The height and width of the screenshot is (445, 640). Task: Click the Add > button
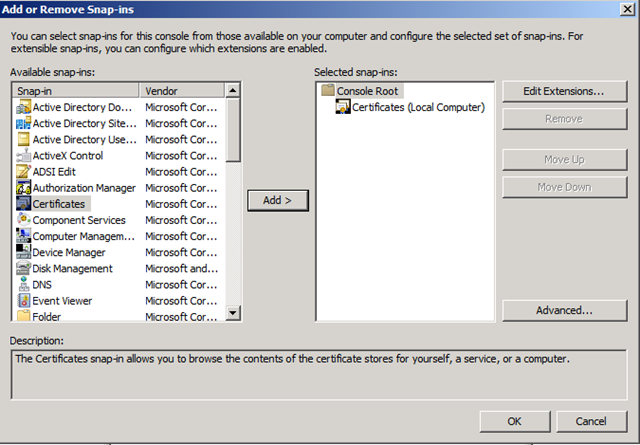[278, 200]
